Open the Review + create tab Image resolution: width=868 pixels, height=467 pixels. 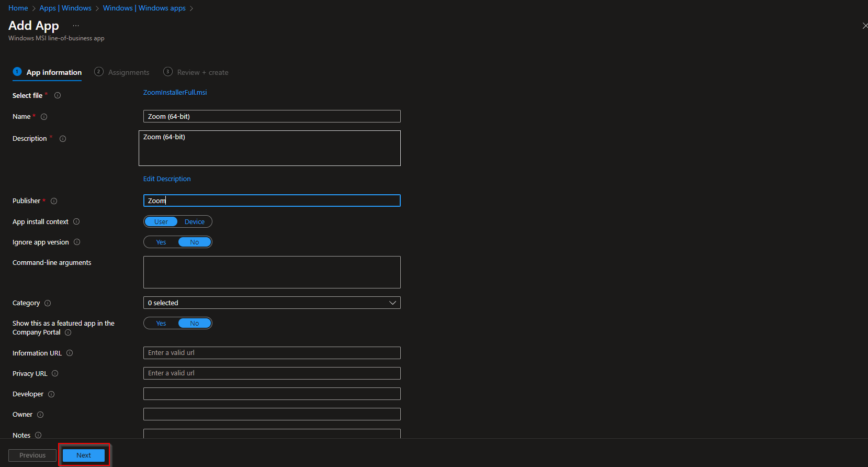[x=202, y=72]
